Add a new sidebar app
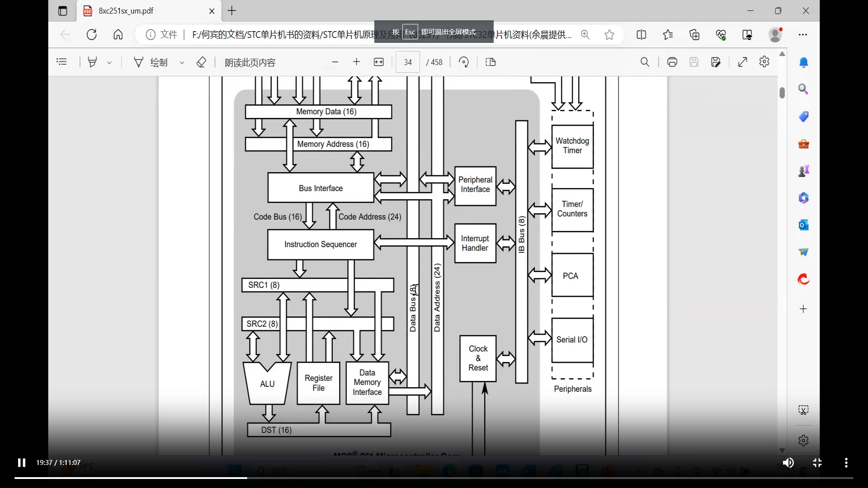The height and width of the screenshot is (488, 868). tap(803, 309)
